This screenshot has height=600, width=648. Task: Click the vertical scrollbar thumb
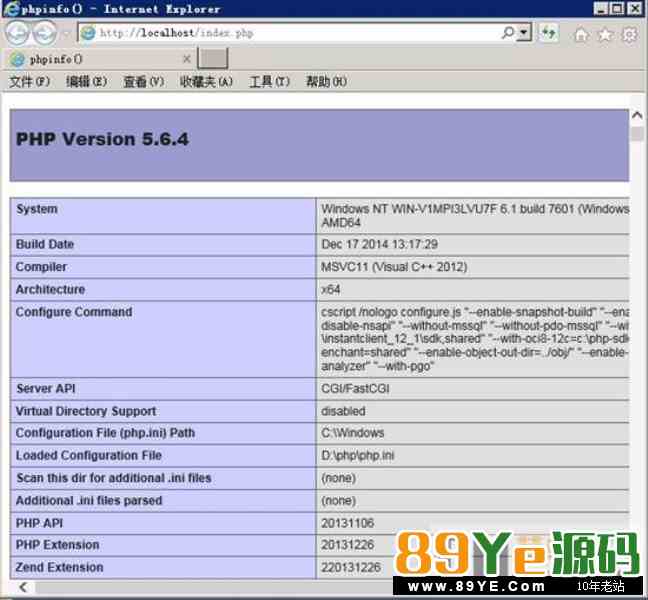(637, 134)
